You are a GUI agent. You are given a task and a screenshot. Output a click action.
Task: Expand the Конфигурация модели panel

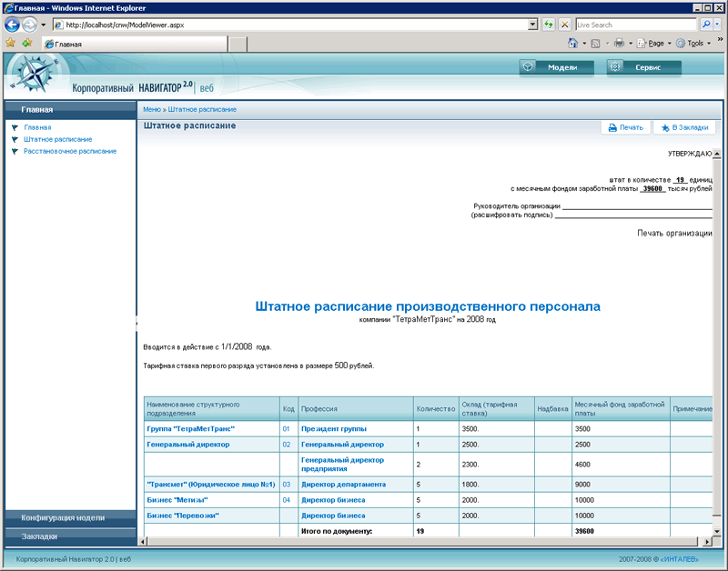(x=71, y=517)
